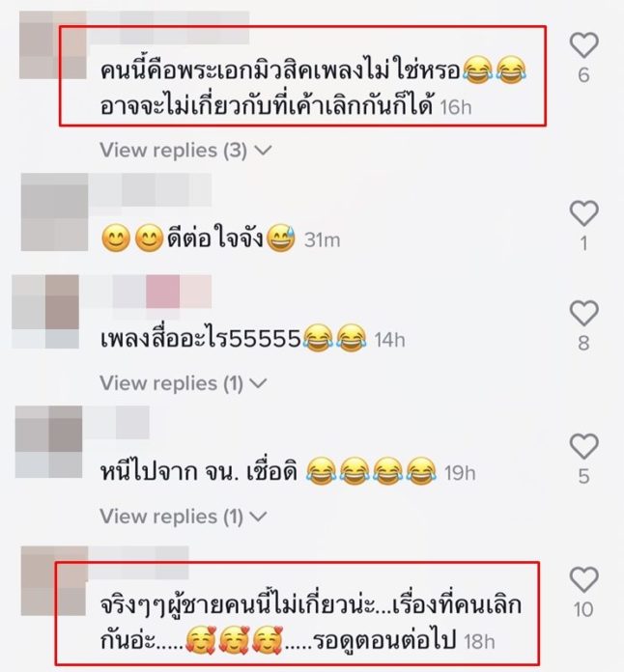Expand View replies (1) under 19h comment
The image size is (624, 672).
[x=184, y=517]
